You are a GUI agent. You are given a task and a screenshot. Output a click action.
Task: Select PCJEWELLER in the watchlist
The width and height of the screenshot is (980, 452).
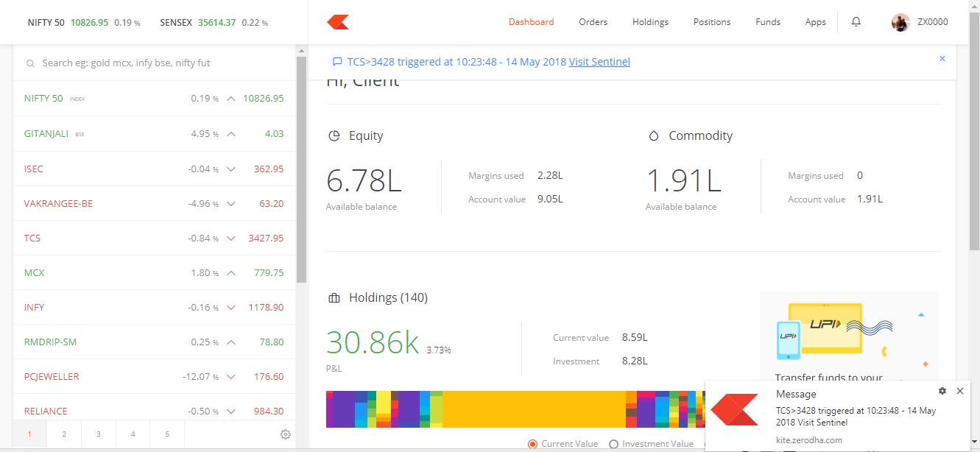52,377
